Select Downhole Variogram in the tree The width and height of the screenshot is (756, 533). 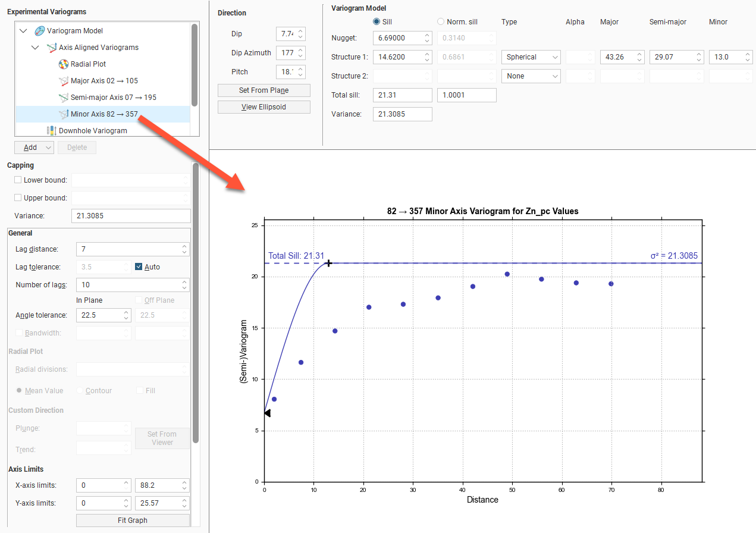tap(93, 131)
